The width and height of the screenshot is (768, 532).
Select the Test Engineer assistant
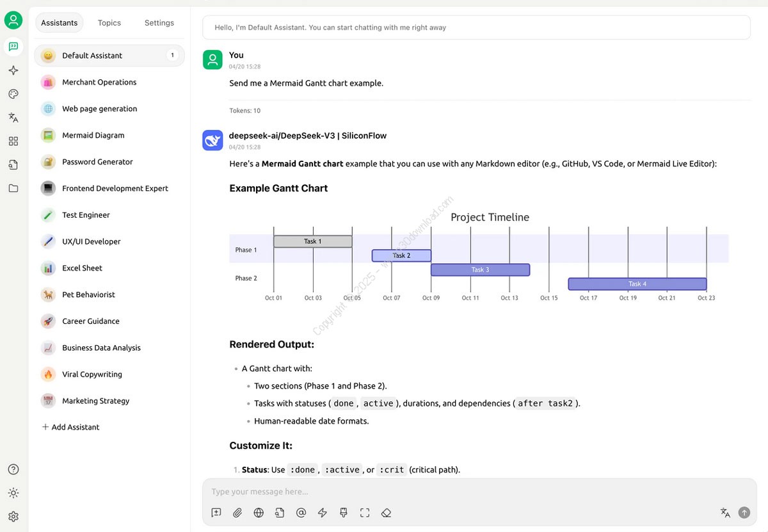(x=109, y=215)
